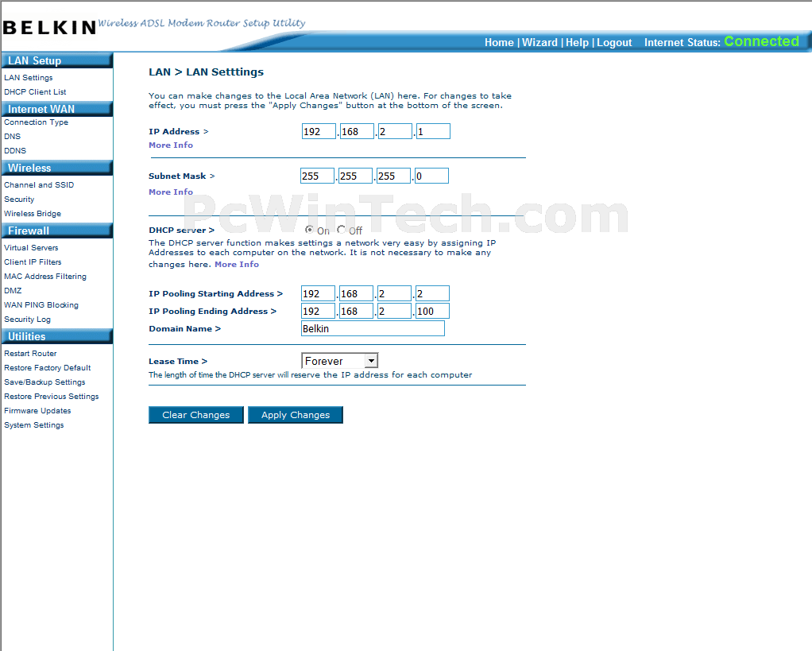Focus Pooling Ending Address third octet
Image resolution: width=812 pixels, height=651 pixels.
[x=394, y=311]
